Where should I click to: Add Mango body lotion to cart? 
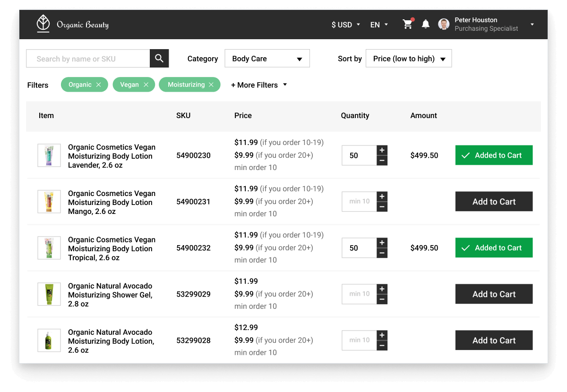(494, 202)
